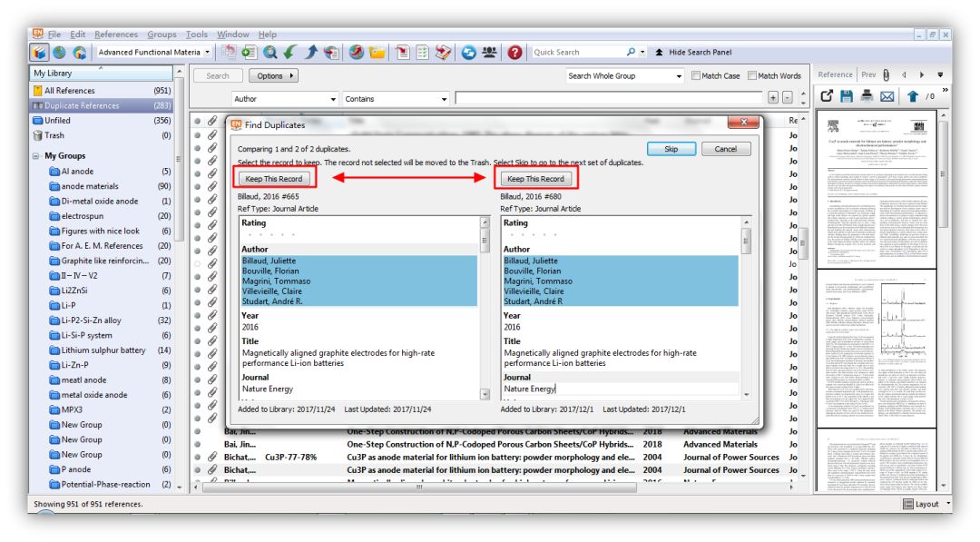
Task: Click the Skip button in Find Duplicates
Action: pyautogui.click(x=671, y=149)
